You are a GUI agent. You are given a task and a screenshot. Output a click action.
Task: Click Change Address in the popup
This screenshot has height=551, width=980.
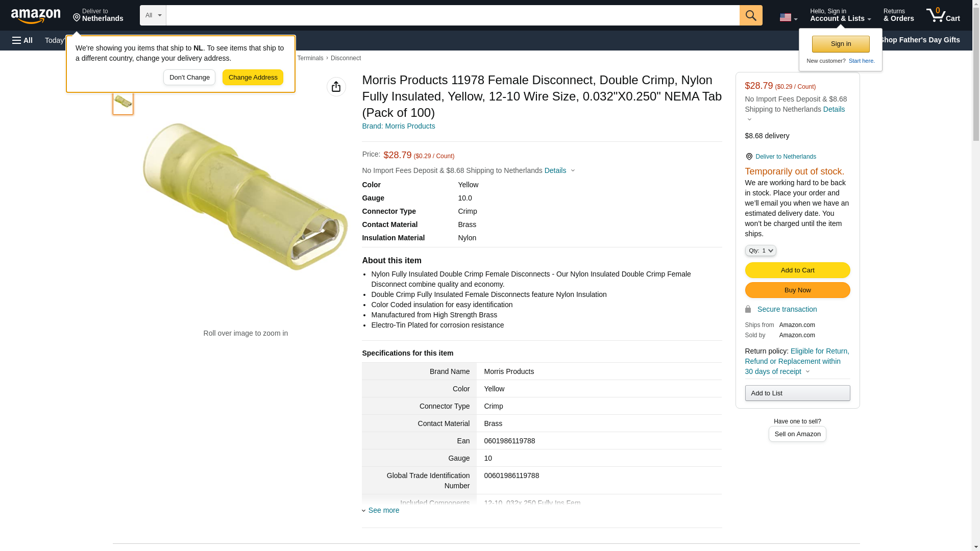(253, 78)
